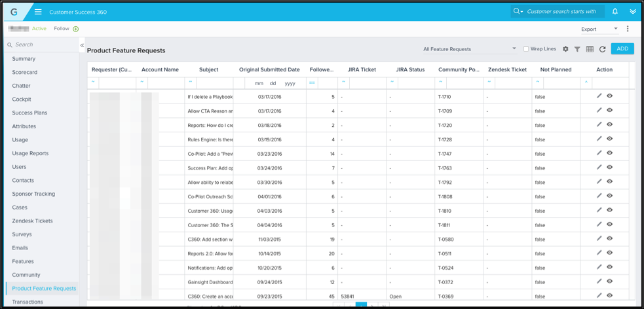Open the three-dot more options menu

[627, 29]
